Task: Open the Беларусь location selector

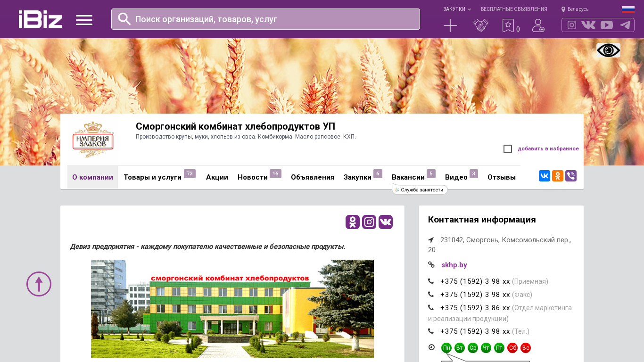Action: tap(575, 9)
